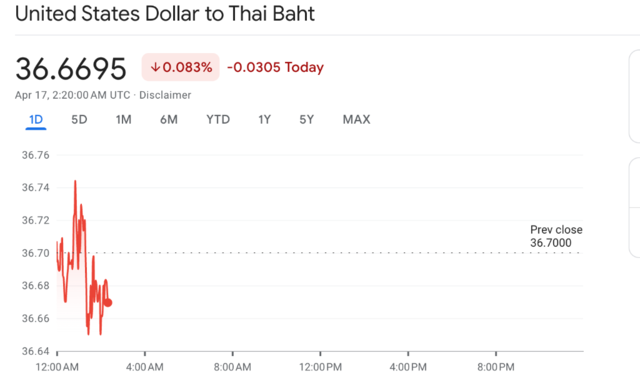Click the 36.6695 exchange rate value
This screenshot has width=640, height=386.
pyautogui.click(x=71, y=69)
